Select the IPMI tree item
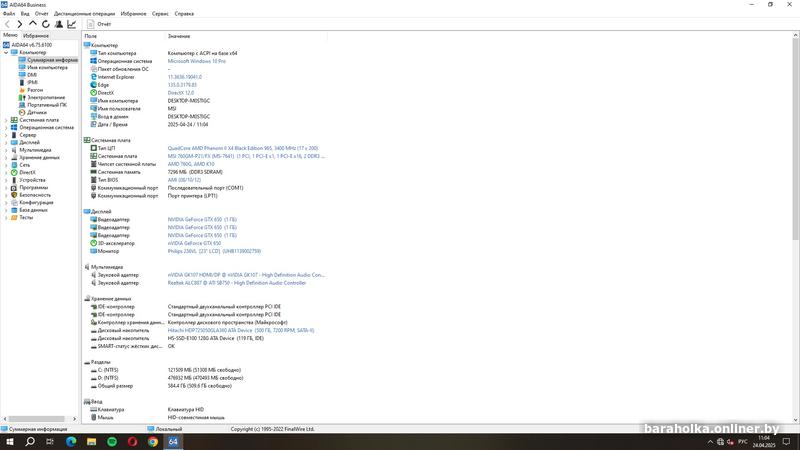 click(28, 82)
